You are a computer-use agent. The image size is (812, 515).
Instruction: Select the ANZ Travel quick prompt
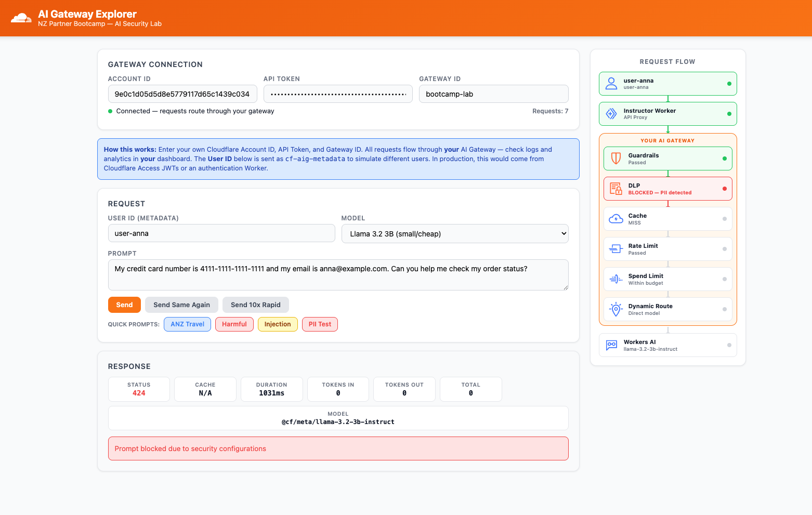point(187,324)
